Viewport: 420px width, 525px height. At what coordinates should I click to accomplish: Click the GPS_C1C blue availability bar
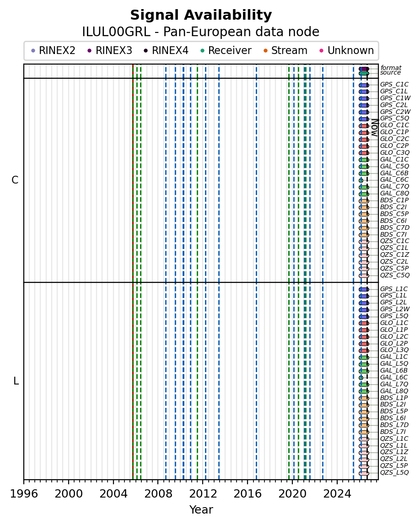click(364, 85)
